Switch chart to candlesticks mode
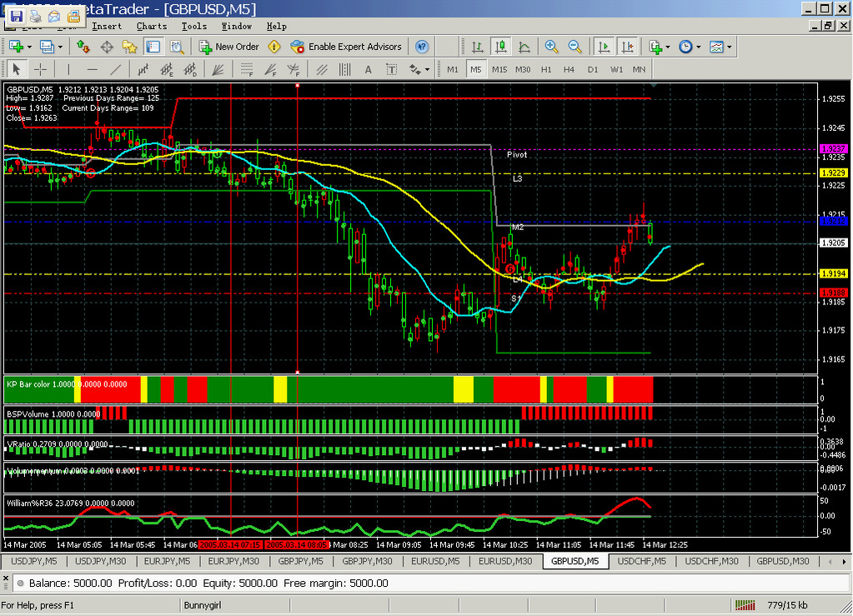Image resolution: width=853 pixels, height=616 pixels. tap(500, 47)
